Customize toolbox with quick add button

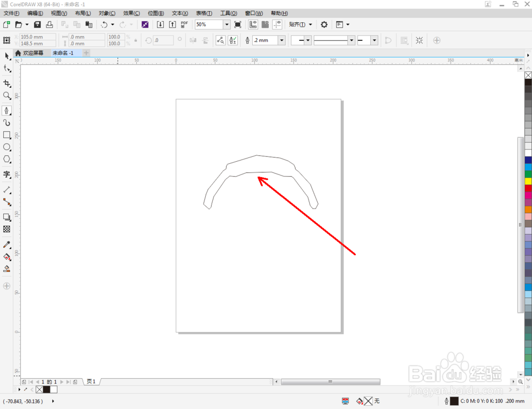(6, 286)
